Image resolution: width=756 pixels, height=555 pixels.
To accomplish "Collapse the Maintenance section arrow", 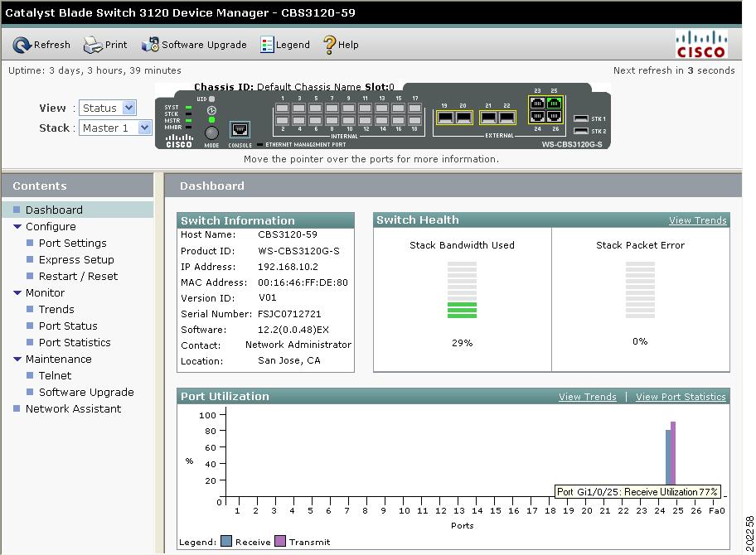I will coord(17,359).
